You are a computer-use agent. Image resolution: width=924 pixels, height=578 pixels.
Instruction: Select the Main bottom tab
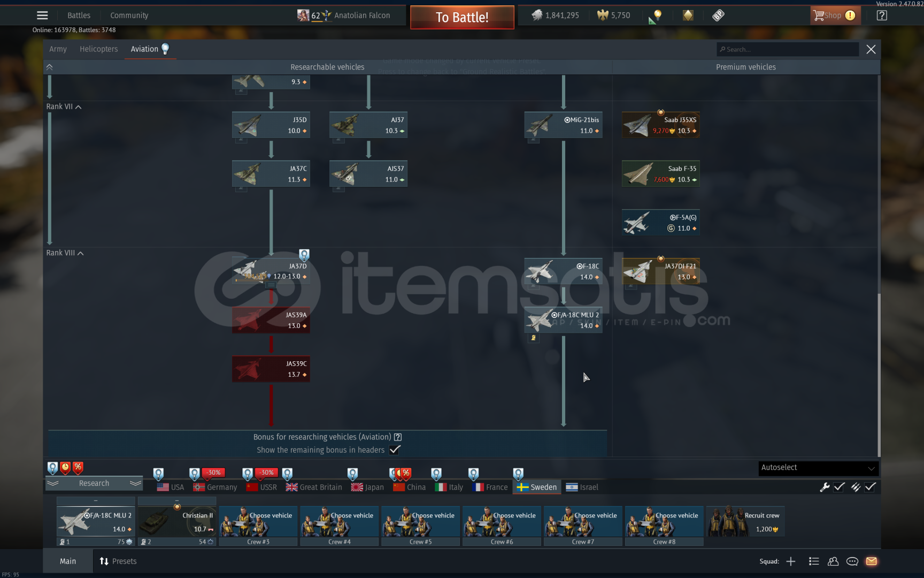point(68,561)
